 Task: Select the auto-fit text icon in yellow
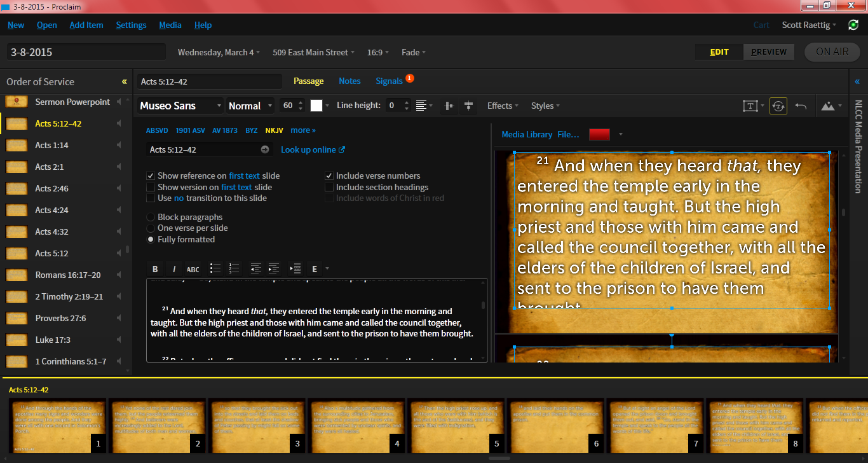coord(778,106)
